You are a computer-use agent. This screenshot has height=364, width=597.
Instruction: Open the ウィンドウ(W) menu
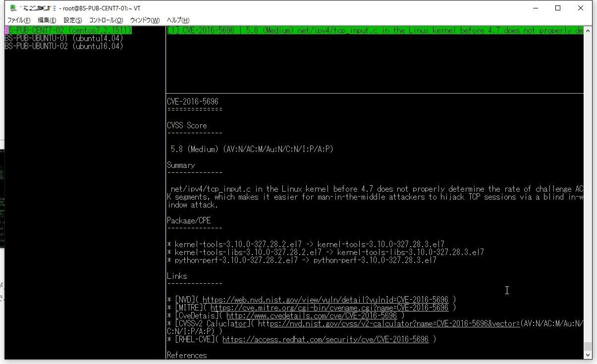[145, 20]
